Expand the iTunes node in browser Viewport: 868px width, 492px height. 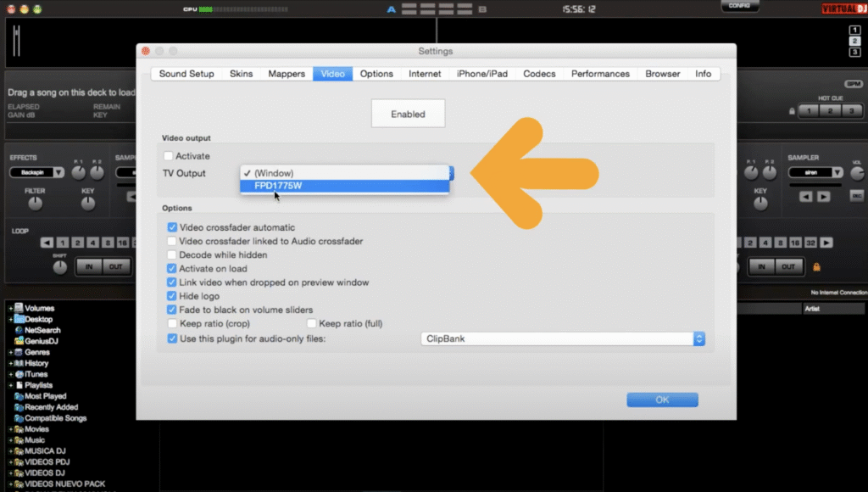10,375
